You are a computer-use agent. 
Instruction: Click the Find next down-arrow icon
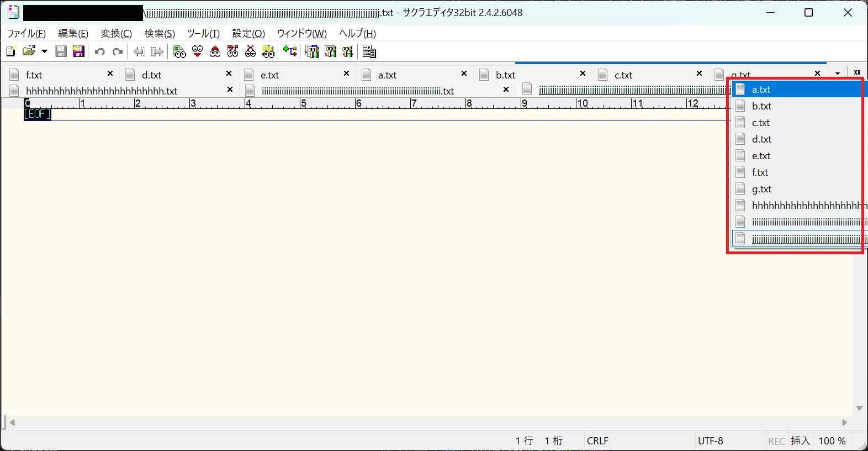(x=197, y=51)
